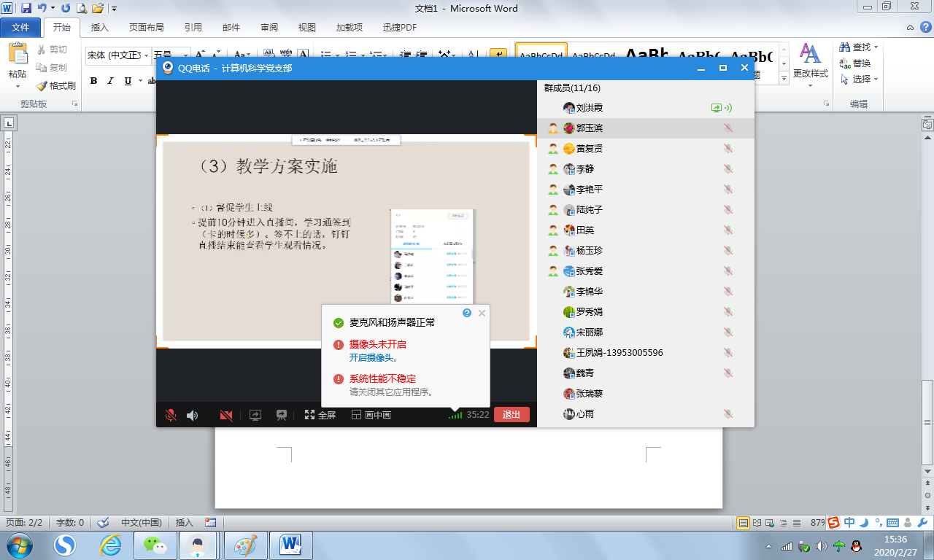This screenshot has height=560, width=934.
Task: Open the 插入 ribbon tab
Action: pos(99,28)
